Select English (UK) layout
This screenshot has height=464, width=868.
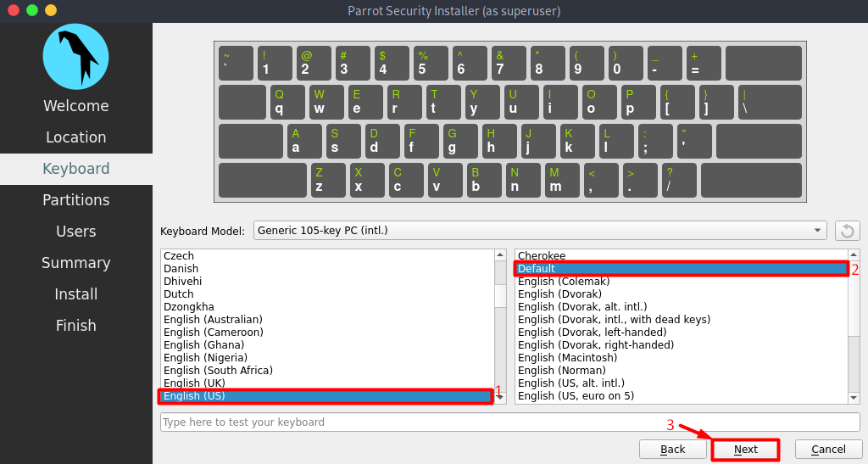[x=328, y=383]
